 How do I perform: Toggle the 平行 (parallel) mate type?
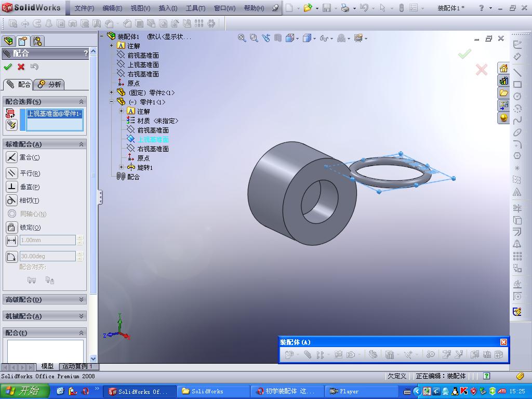coord(11,173)
